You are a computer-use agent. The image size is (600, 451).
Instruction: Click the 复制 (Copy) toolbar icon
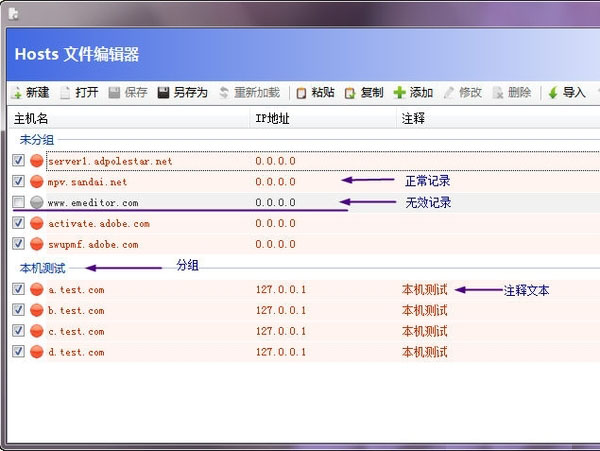click(x=350, y=93)
